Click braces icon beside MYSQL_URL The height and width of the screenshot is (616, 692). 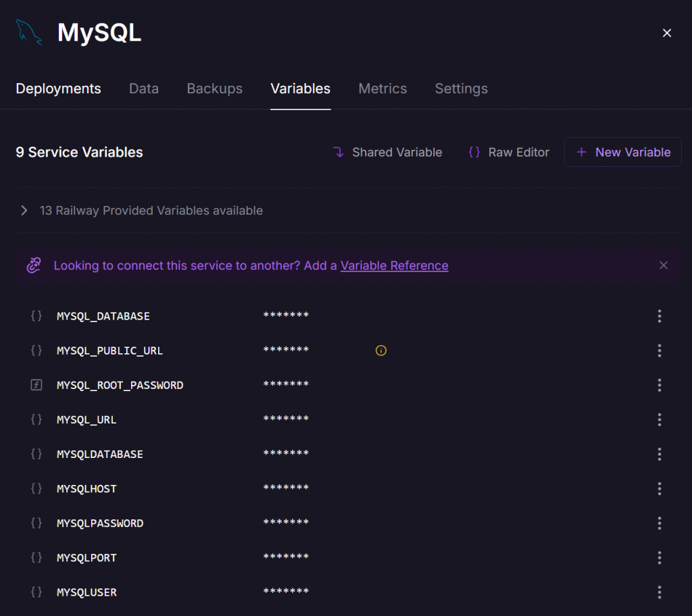pyautogui.click(x=36, y=419)
